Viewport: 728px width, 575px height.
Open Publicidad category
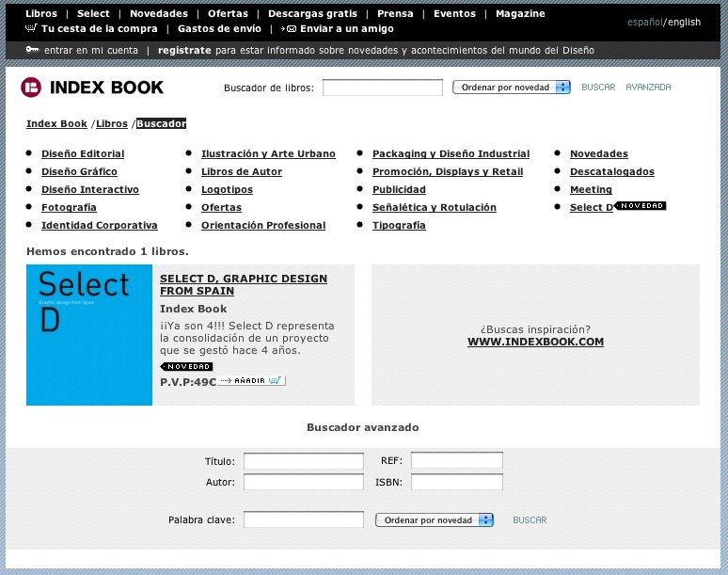click(x=399, y=189)
